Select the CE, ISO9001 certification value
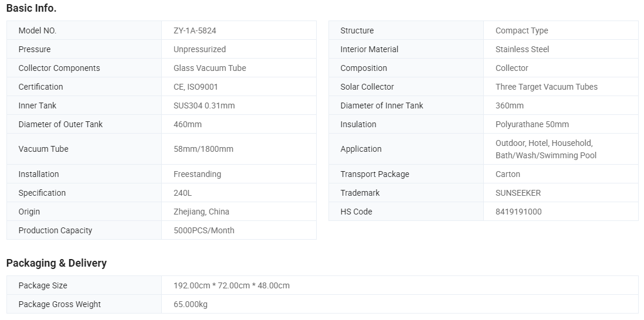644x320 pixels. [195, 87]
